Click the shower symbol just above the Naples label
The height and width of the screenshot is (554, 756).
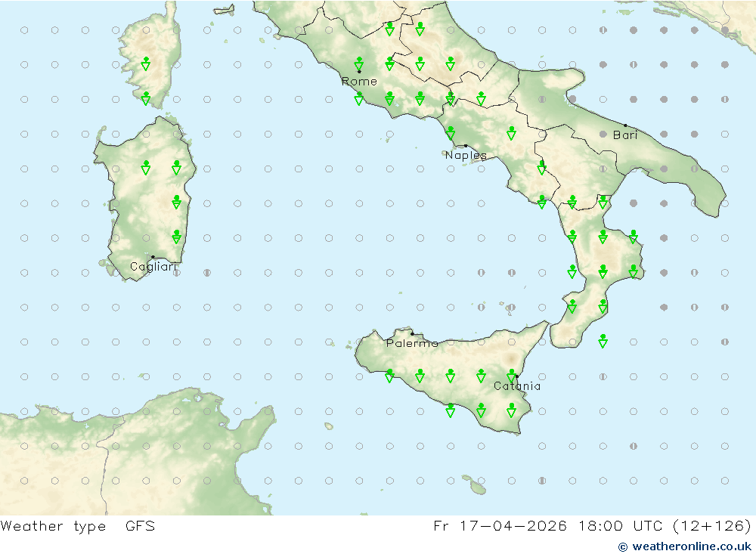451,134
